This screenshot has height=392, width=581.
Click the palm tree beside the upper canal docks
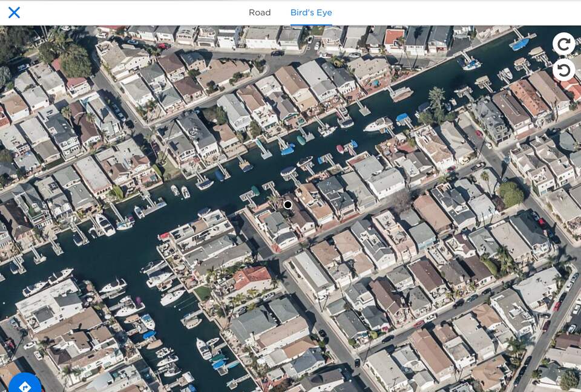[436, 96]
